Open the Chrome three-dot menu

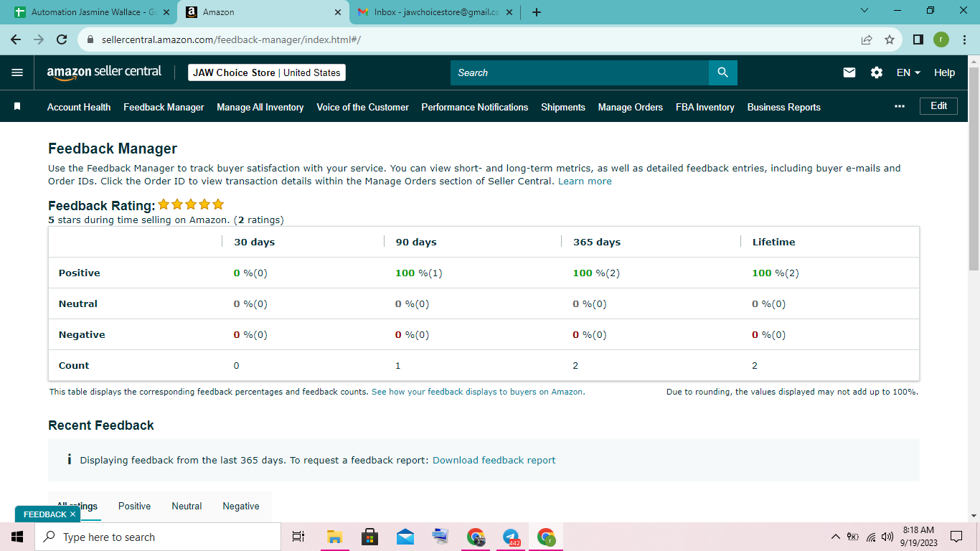tap(963, 39)
